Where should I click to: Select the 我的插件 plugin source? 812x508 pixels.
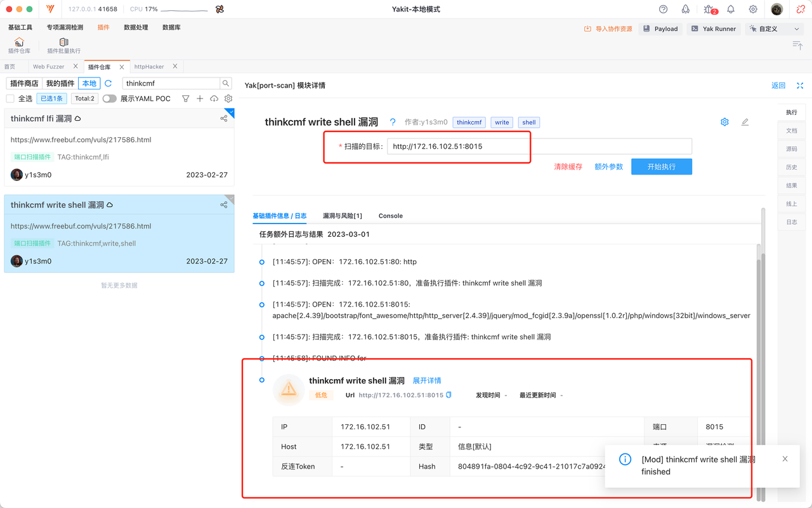coord(60,83)
